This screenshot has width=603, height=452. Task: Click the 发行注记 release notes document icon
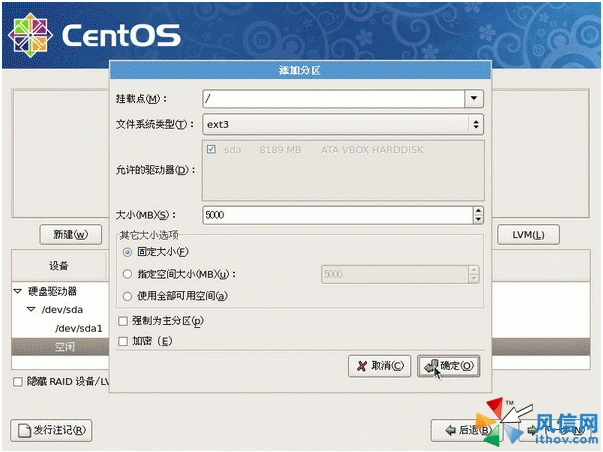23,431
